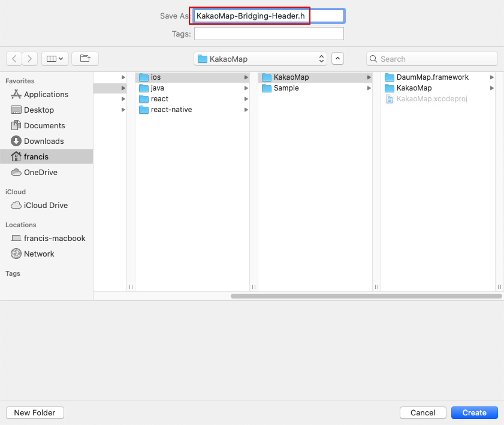
Task: Click the Network globe icon
Action: pyautogui.click(x=16, y=254)
